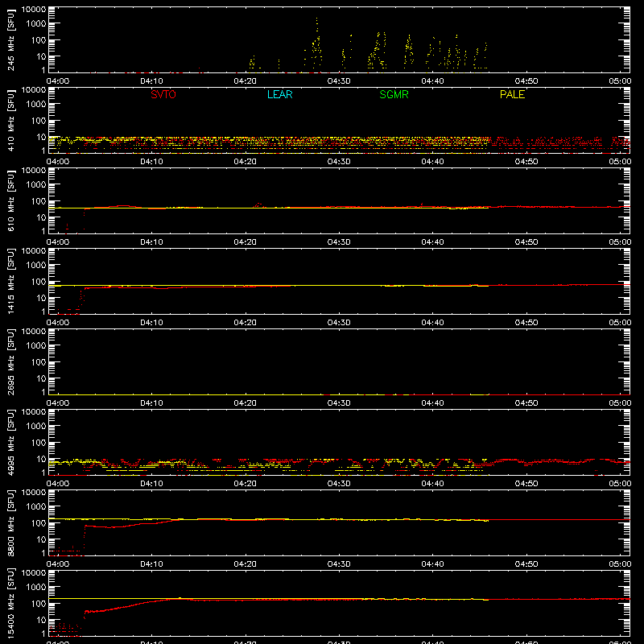Click 04:50 tick below the 4995 MHz panel
Viewport: 644px width, 644px height.
point(526,484)
